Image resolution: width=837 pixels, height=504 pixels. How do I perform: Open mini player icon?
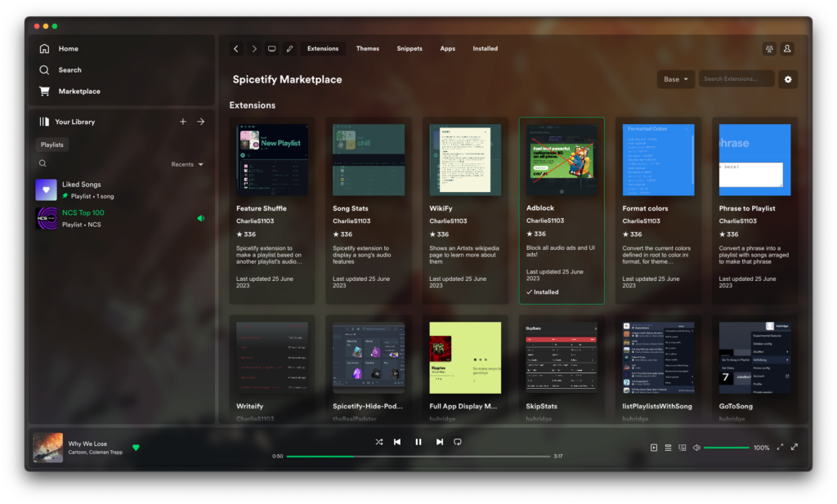click(x=780, y=447)
